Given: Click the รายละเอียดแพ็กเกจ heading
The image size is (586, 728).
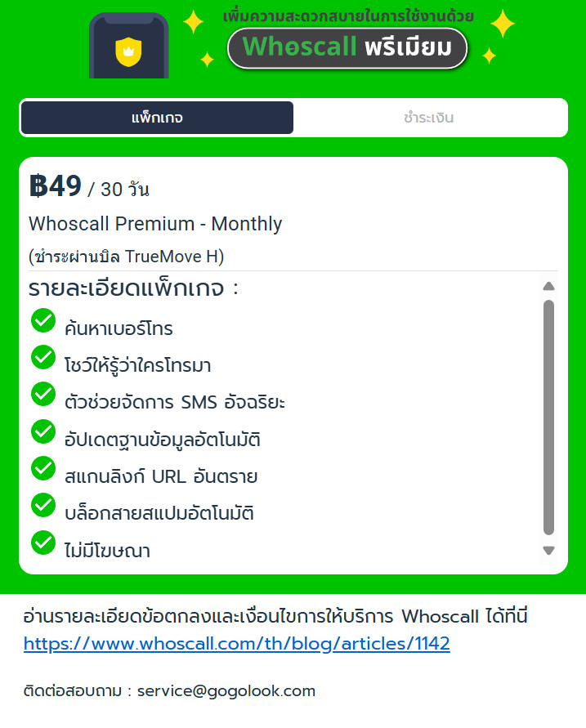Looking at the screenshot, I should click(134, 288).
